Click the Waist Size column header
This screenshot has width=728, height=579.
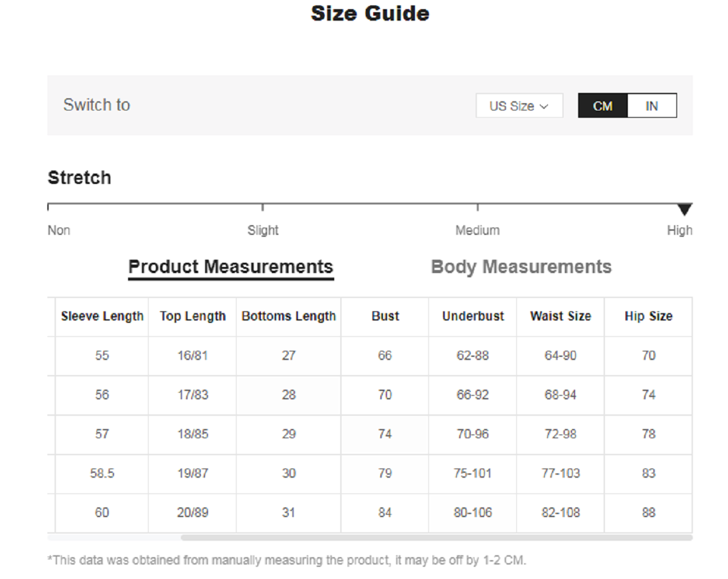(560, 316)
